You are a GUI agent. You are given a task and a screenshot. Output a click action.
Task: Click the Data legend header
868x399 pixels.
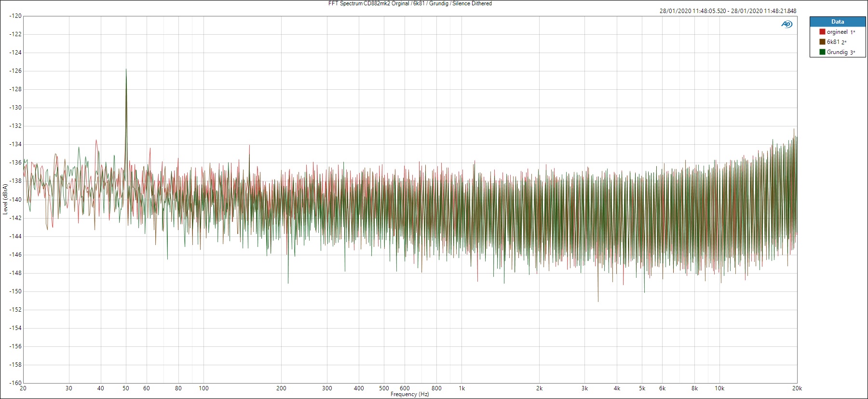(838, 22)
